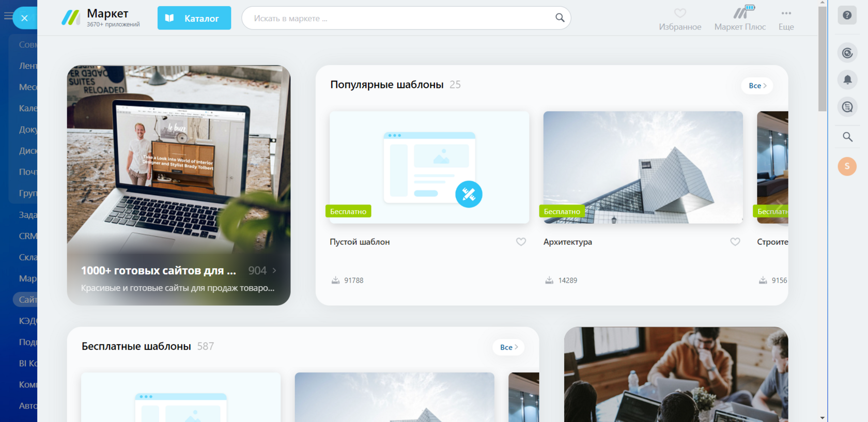Screen dimensions: 868x422
Task: Open the architecture thumbnail in Бесплатные шаблоны
Action: coord(395,397)
